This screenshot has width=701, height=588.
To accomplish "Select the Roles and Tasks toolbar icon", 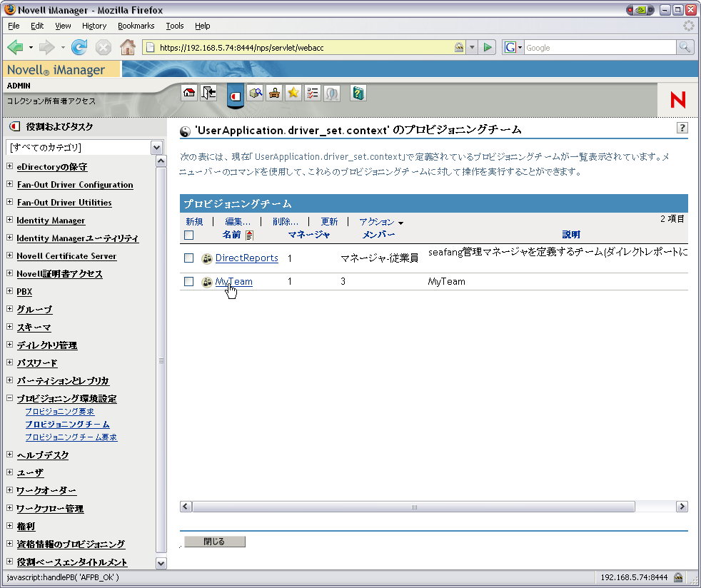I will pyautogui.click(x=235, y=95).
